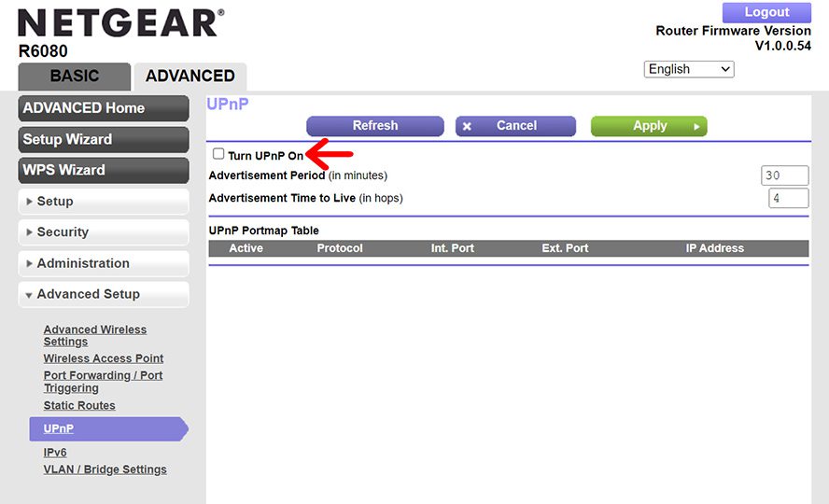Go to Port Forwarding / Port Triggering

click(x=103, y=381)
